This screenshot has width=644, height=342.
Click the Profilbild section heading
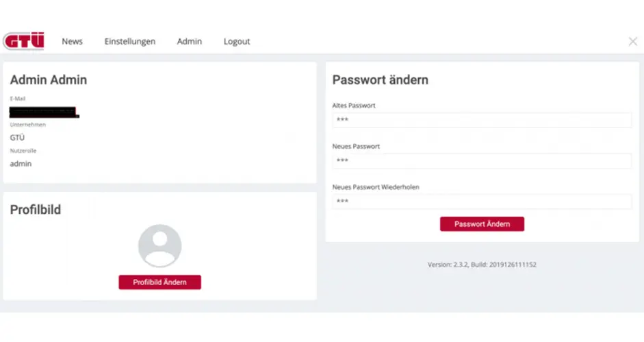(x=36, y=210)
